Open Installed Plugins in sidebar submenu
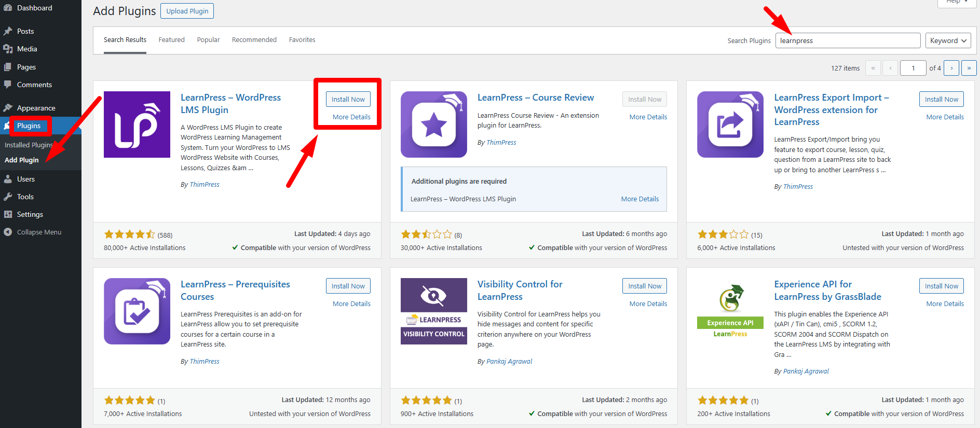This screenshot has height=428, width=980. (x=29, y=145)
